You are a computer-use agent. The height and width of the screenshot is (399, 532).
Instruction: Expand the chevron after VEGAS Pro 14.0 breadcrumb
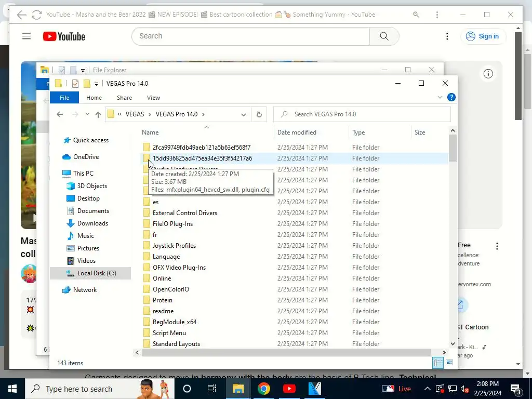click(x=203, y=114)
